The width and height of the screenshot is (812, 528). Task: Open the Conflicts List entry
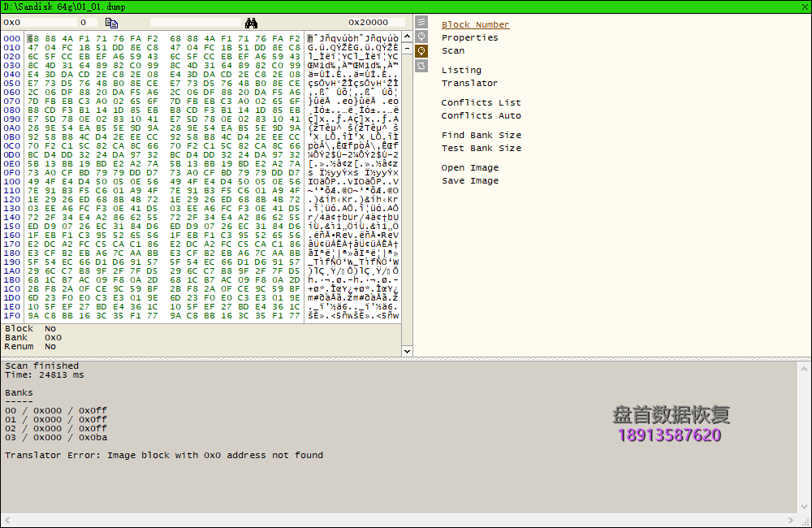click(x=481, y=102)
